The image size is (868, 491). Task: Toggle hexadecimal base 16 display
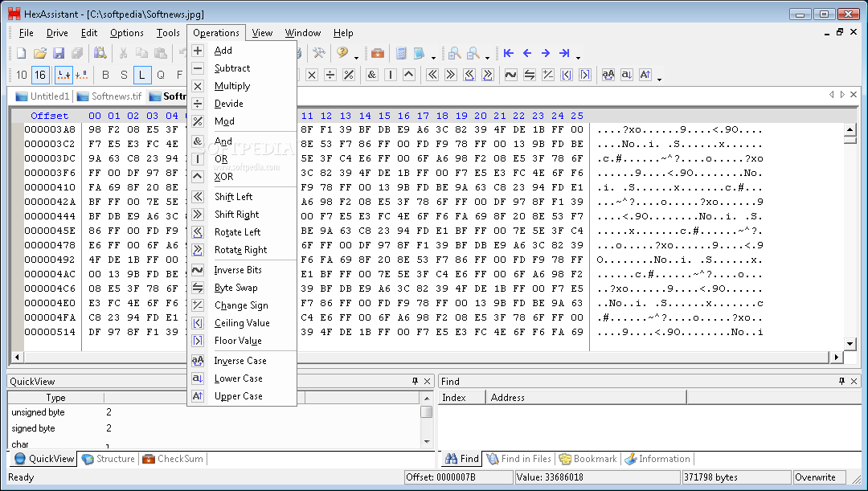[40, 75]
